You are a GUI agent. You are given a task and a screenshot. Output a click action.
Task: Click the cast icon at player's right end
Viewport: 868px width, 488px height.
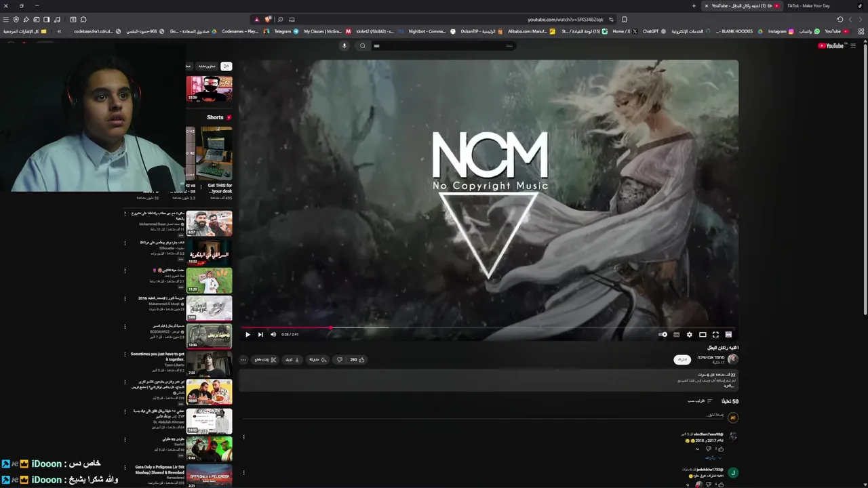728,334
